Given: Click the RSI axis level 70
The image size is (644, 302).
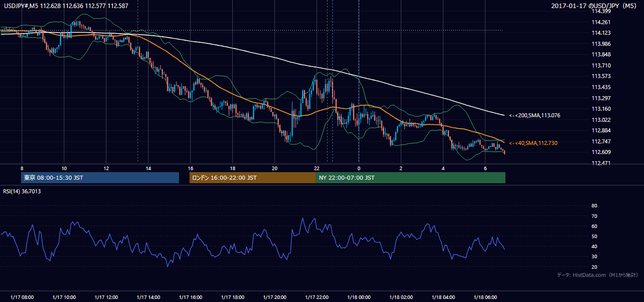Looking at the screenshot, I should tap(594, 216).
